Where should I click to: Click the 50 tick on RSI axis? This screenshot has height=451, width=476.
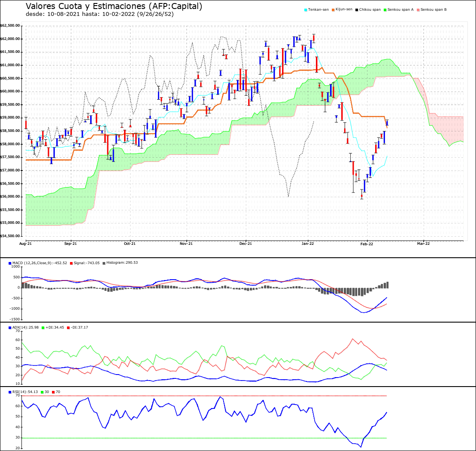18,417
